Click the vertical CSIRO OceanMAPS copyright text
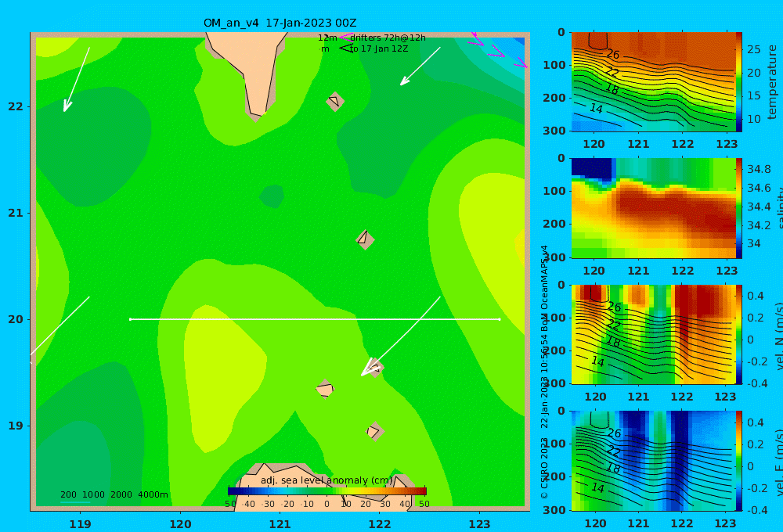 tap(544, 372)
